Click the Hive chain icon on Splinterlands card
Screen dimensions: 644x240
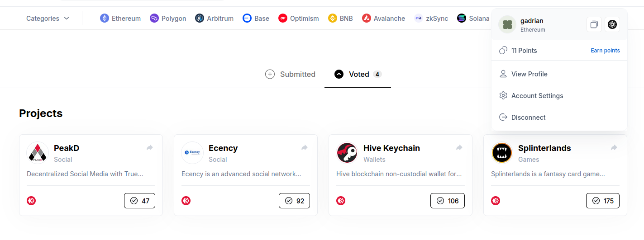point(496,201)
